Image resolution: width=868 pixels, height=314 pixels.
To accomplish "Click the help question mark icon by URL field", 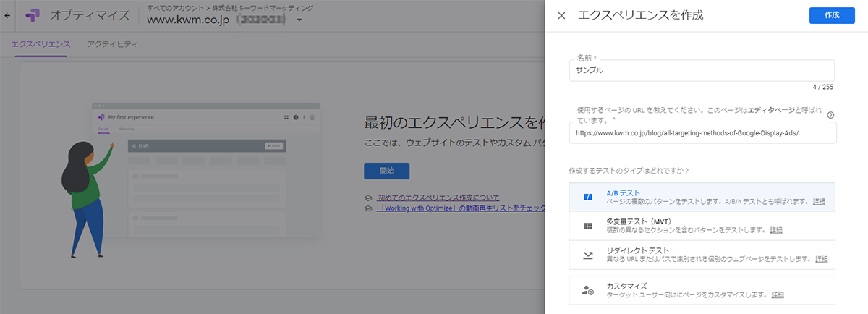I will coord(830,114).
